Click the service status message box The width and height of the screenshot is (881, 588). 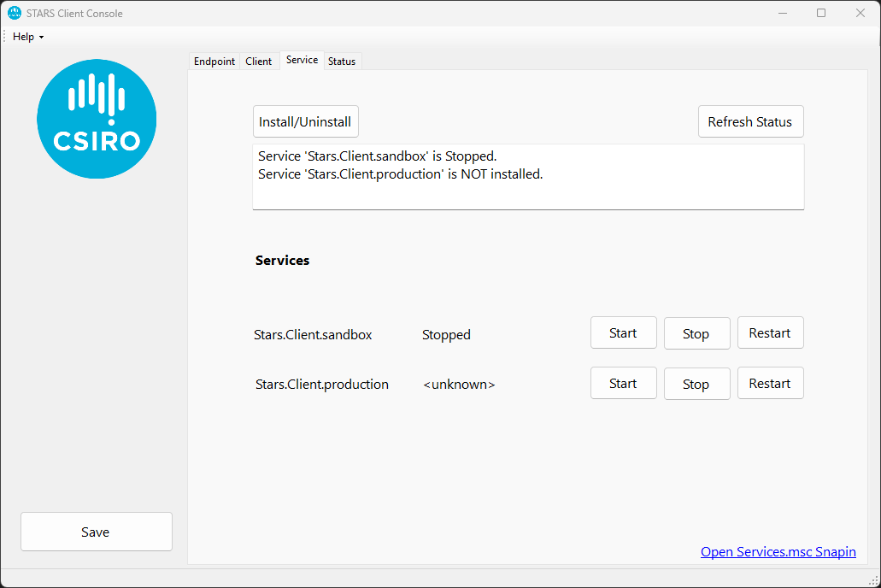pyautogui.click(x=527, y=177)
